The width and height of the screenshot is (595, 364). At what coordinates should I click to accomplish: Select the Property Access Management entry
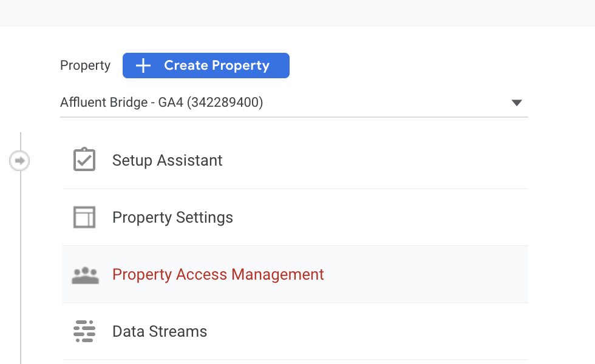tap(217, 274)
